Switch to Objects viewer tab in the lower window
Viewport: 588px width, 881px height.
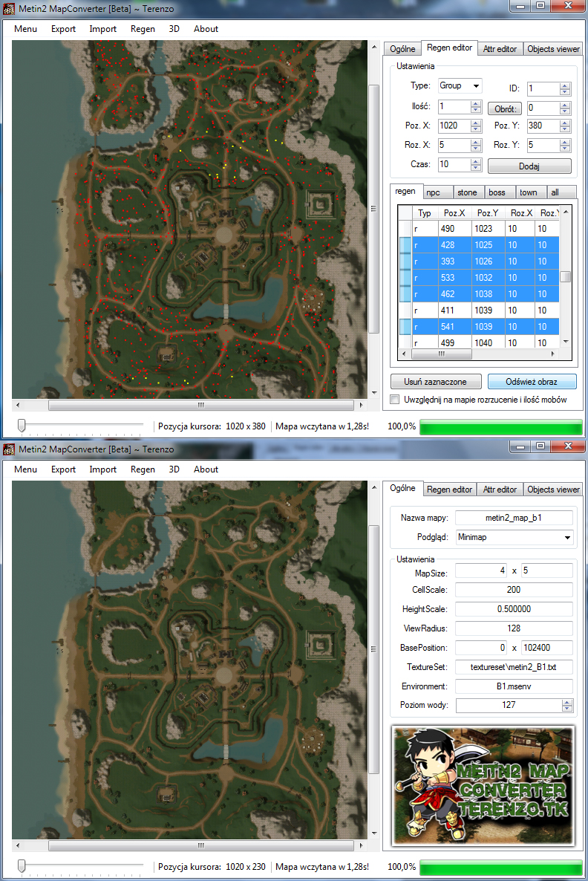pyautogui.click(x=552, y=490)
